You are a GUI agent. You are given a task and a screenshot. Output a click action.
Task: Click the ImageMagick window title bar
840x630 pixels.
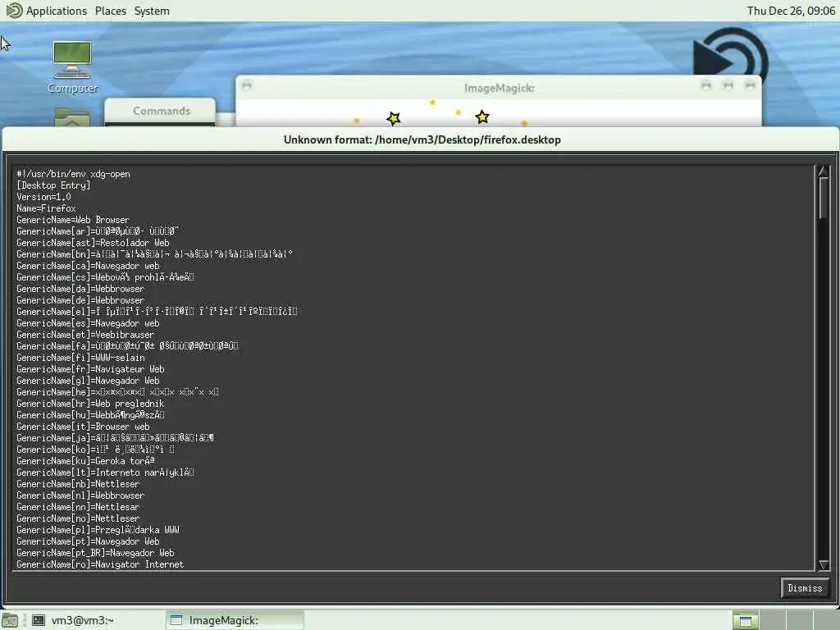(x=499, y=88)
